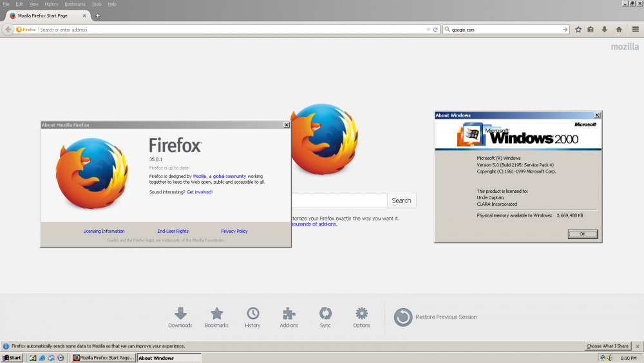This screenshot has width=644, height=363.
Task: Open the Windows Start button
Action: click(12, 358)
